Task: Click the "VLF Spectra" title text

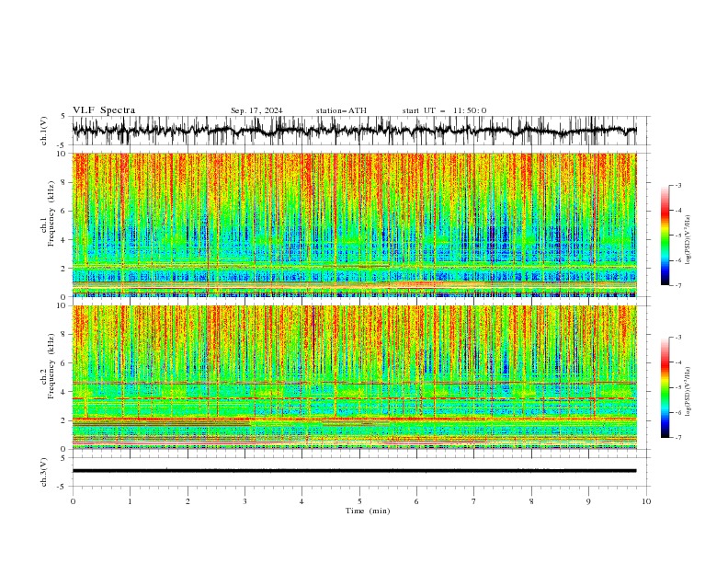Action: click(x=104, y=110)
